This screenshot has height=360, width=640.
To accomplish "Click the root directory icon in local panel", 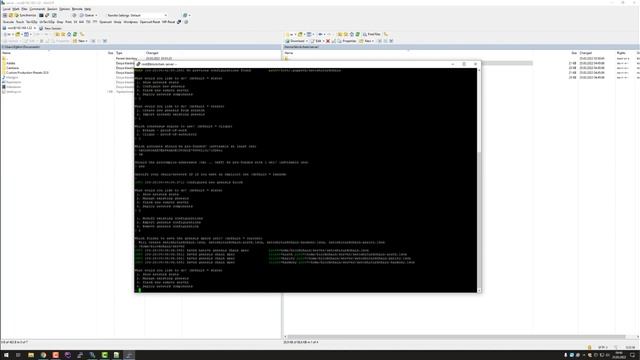I will [x=63, y=34].
